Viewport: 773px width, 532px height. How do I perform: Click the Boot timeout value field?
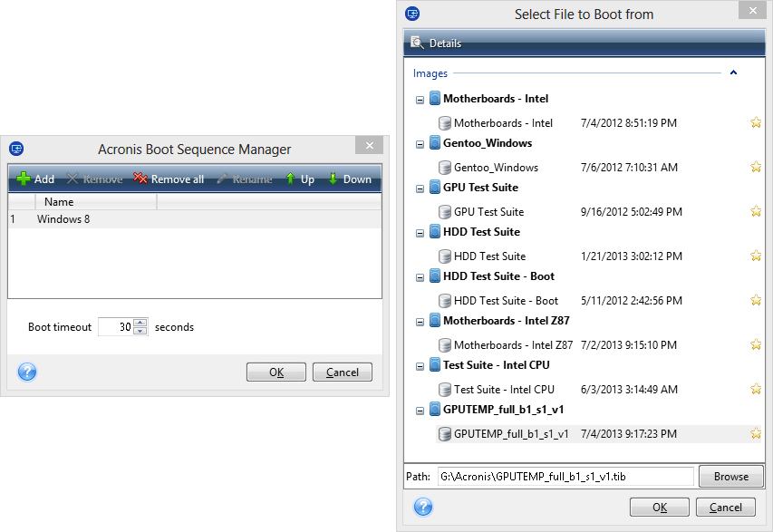coord(116,327)
